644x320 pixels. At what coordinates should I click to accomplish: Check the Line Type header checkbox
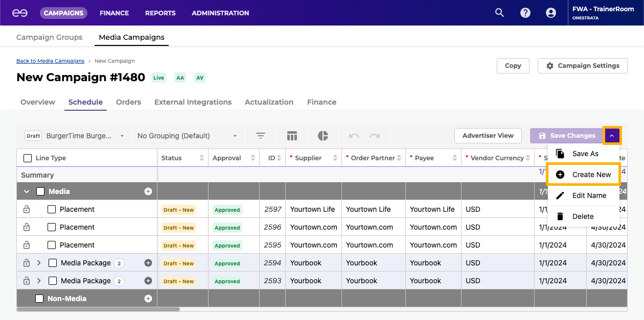[x=28, y=158]
